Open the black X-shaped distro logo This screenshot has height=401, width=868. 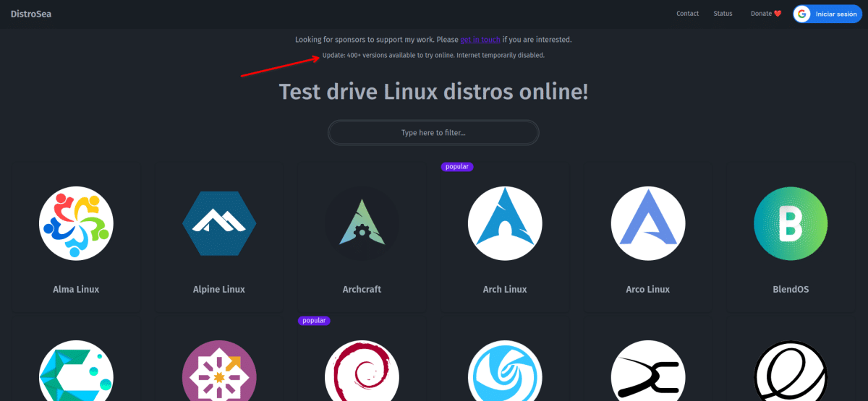coord(647,371)
